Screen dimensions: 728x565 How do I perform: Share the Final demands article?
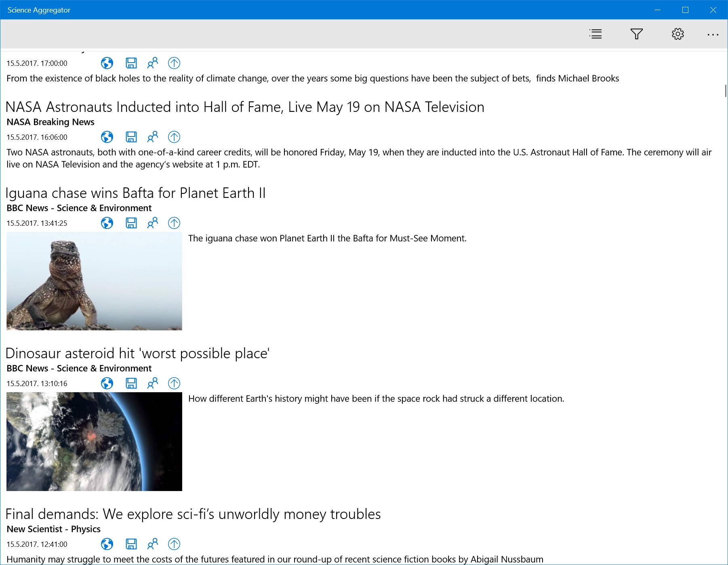(x=153, y=544)
